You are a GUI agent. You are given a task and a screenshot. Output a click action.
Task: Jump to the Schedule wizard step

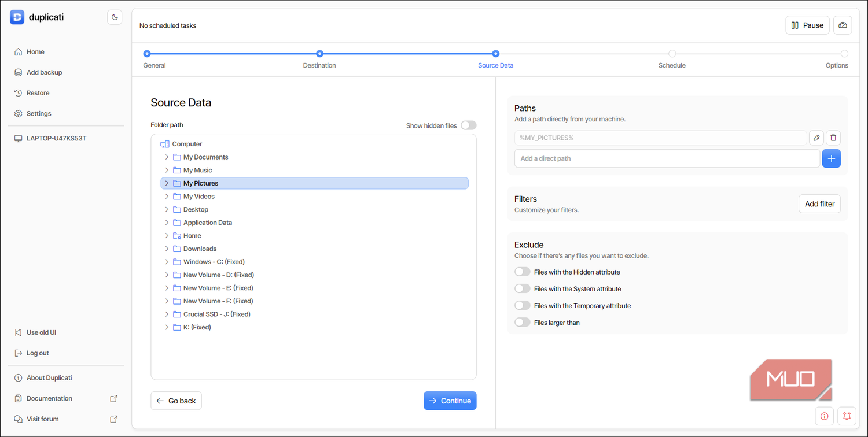672,60
